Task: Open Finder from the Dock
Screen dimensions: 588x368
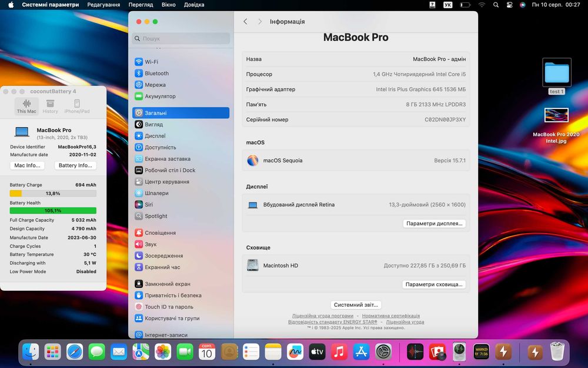Action: click(x=31, y=352)
